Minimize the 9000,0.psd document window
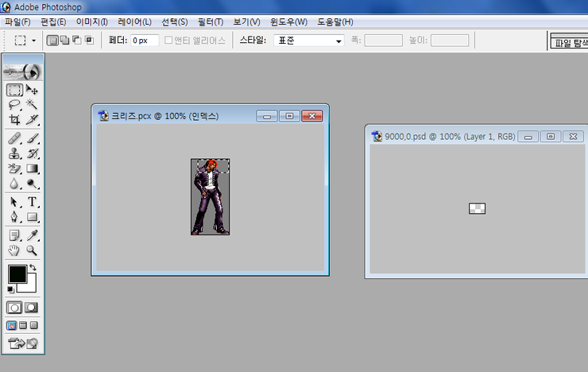The image size is (588, 372). click(528, 137)
